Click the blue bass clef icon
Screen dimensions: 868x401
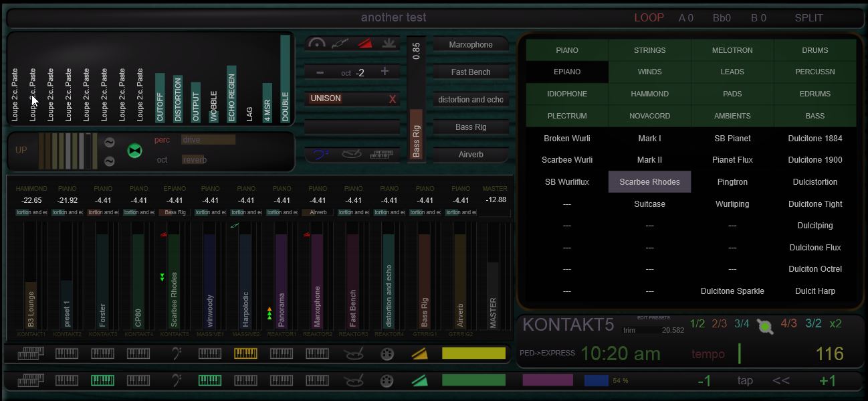pyautogui.click(x=320, y=155)
